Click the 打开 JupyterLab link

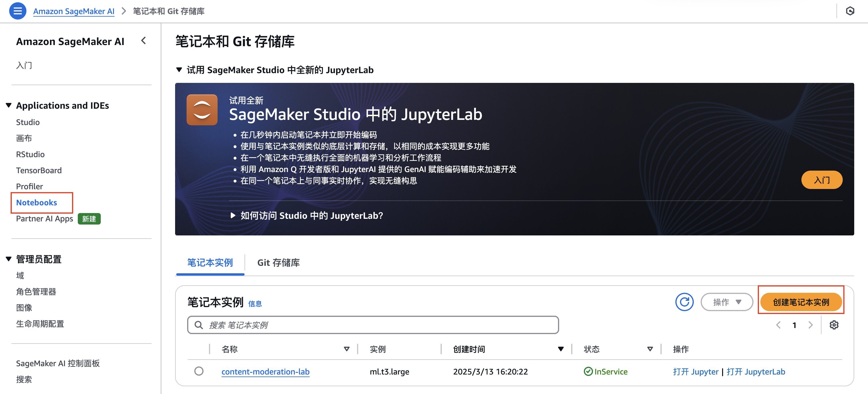pos(755,371)
